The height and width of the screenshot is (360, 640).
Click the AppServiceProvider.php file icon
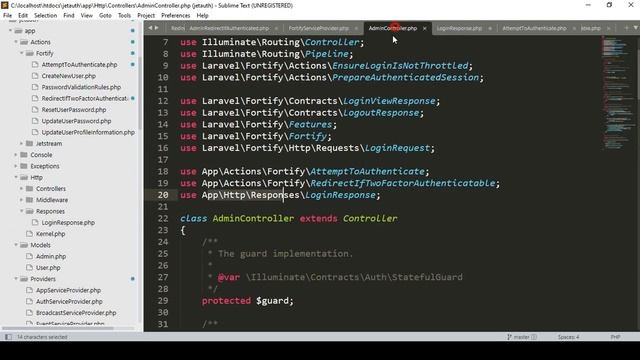29,290
